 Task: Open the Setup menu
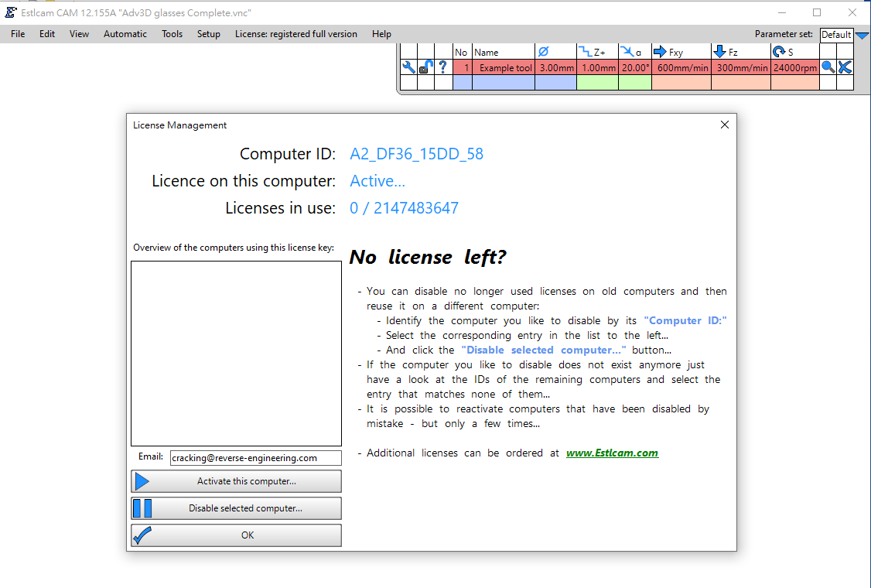[208, 34]
